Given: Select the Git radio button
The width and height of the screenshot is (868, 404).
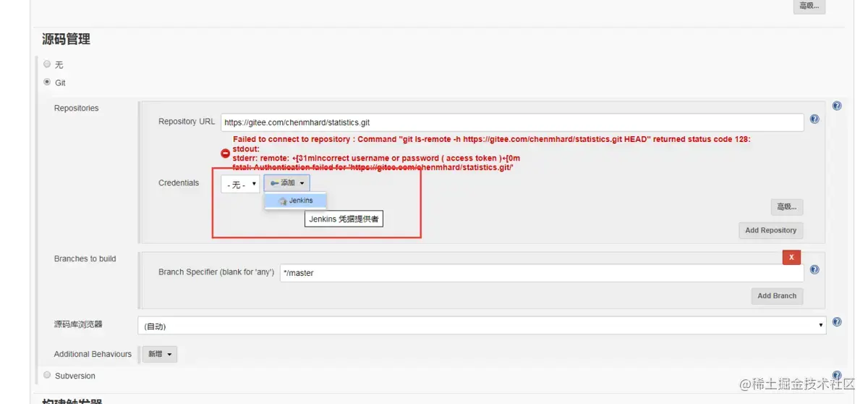Looking at the screenshot, I should (x=47, y=82).
